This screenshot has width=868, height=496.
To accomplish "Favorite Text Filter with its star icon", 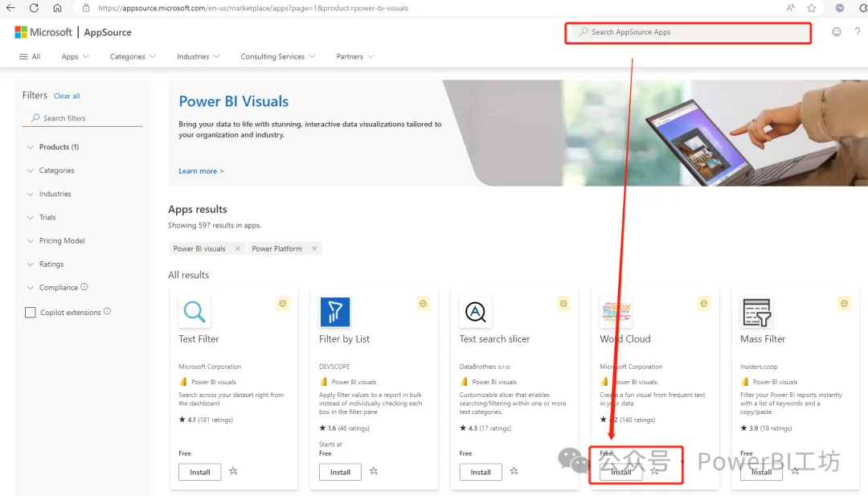I will (x=233, y=471).
